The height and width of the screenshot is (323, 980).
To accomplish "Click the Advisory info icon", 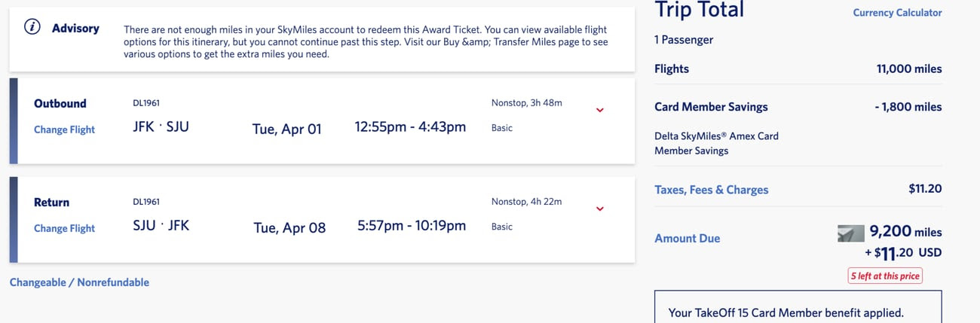I will [x=32, y=28].
